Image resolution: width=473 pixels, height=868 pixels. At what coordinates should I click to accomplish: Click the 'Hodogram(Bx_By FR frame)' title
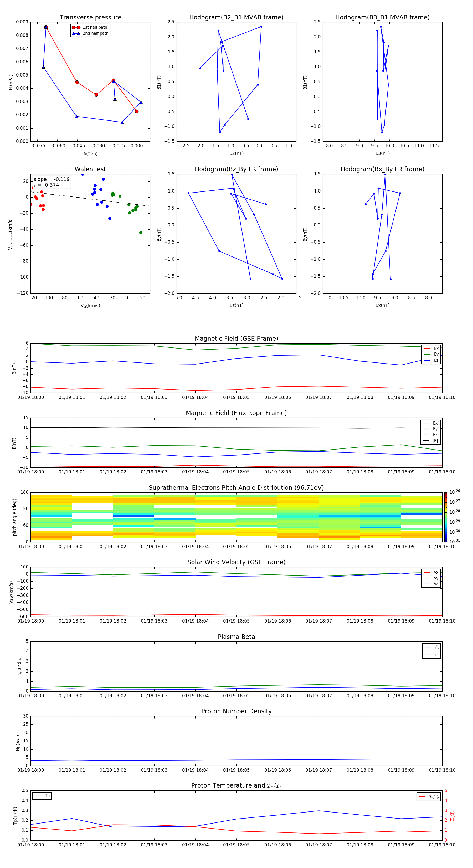coord(382,169)
